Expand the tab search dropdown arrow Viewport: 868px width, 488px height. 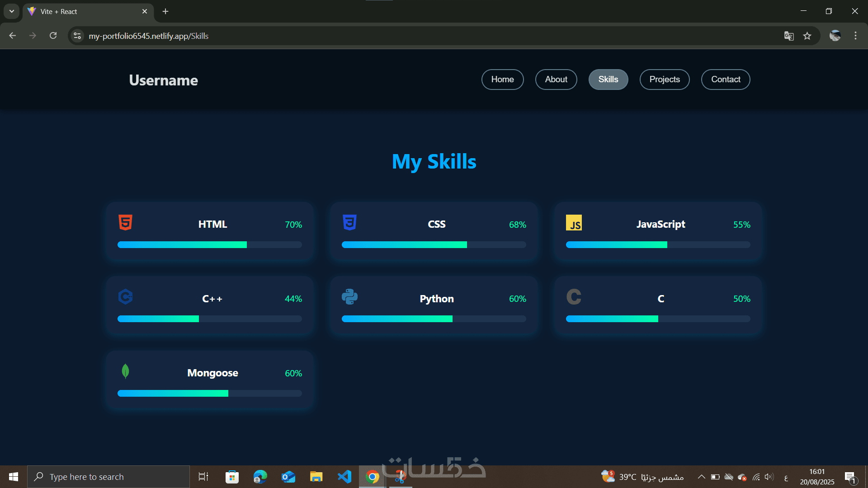[x=12, y=11]
